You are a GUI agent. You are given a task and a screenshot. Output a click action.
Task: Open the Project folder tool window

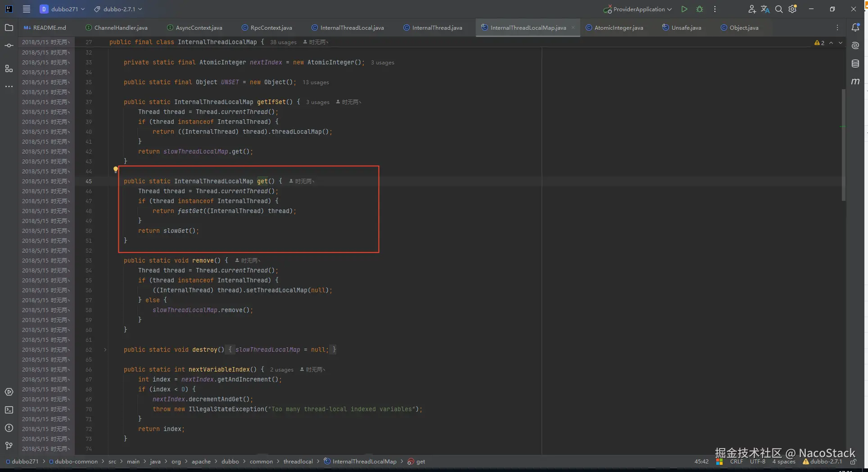point(9,27)
